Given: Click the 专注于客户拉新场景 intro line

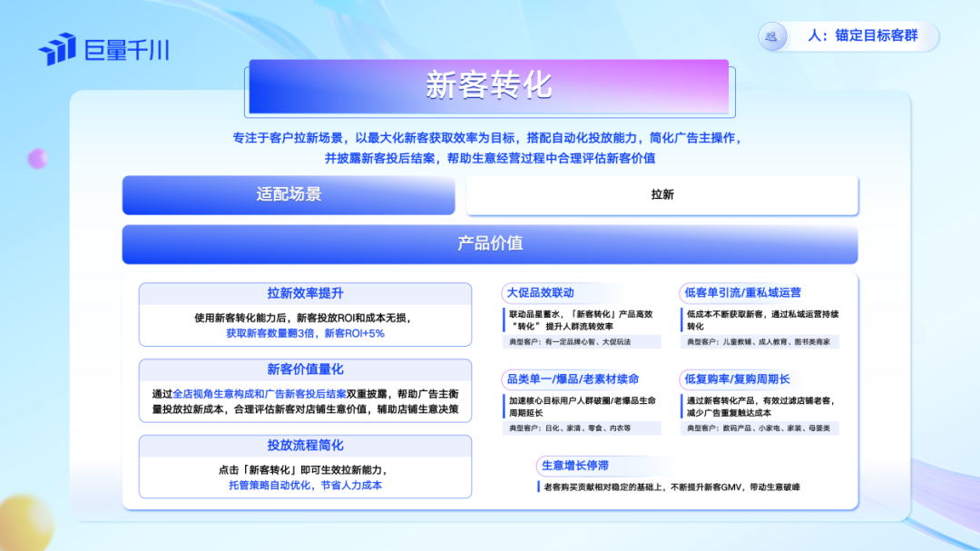Looking at the screenshot, I should click(x=489, y=138).
